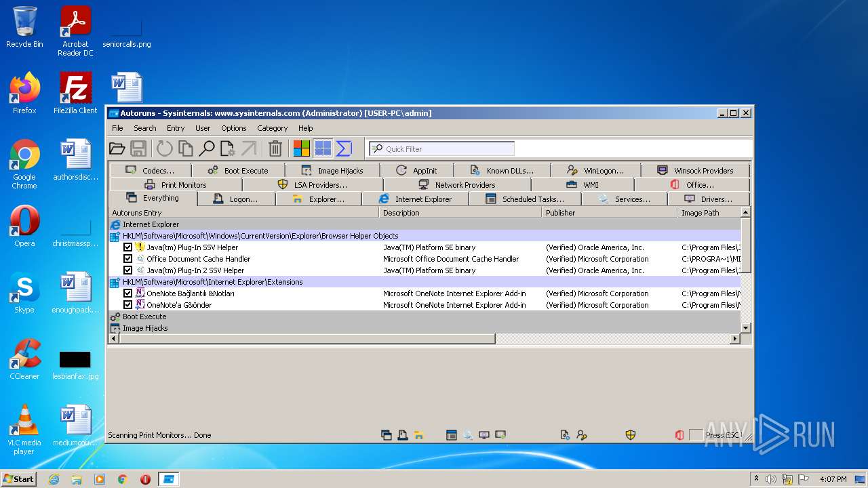
Task: Click the Copy toolbar icon
Action: [x=185, y=148]
